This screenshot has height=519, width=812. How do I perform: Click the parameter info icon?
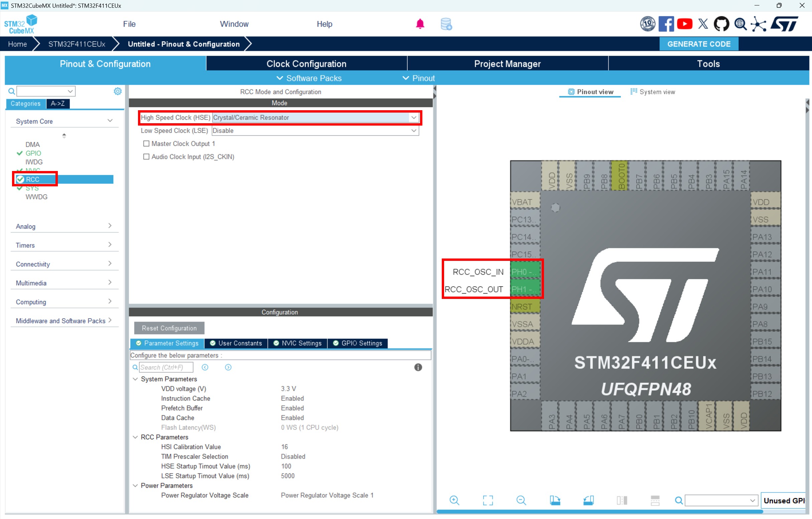[x=418, y=367]
